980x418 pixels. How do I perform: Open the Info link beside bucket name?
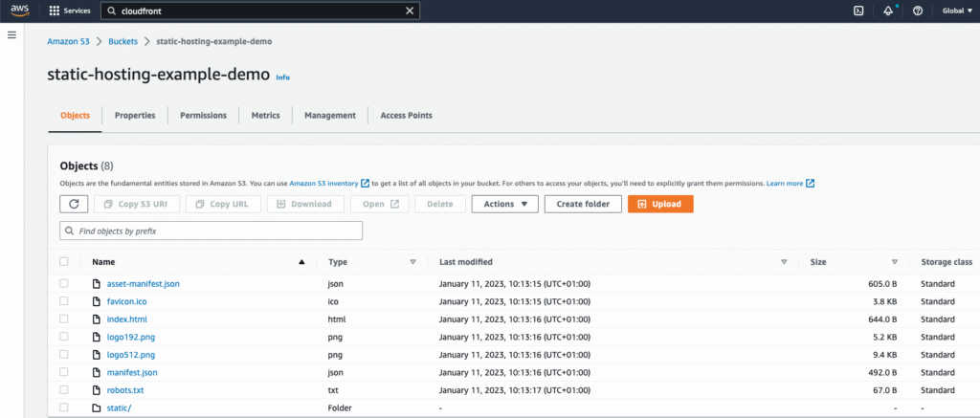click(x=282, y=77)
